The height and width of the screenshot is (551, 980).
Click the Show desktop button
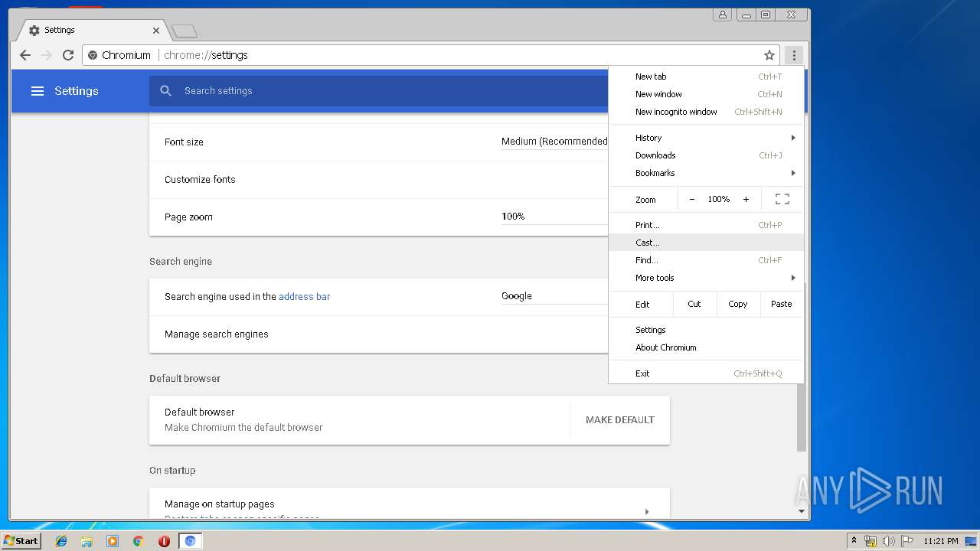point(972,541)
